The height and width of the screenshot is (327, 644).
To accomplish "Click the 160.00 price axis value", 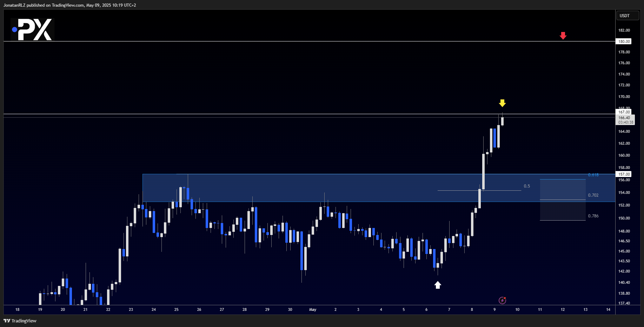I will 624,155.
